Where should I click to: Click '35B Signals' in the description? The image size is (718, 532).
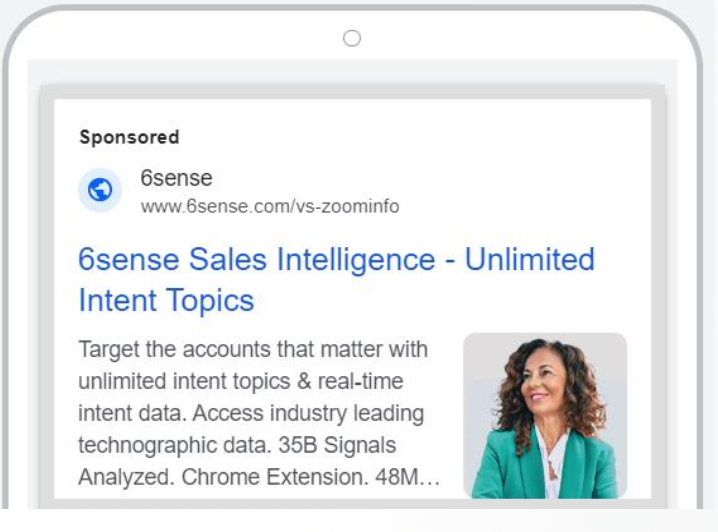[337, 445]
